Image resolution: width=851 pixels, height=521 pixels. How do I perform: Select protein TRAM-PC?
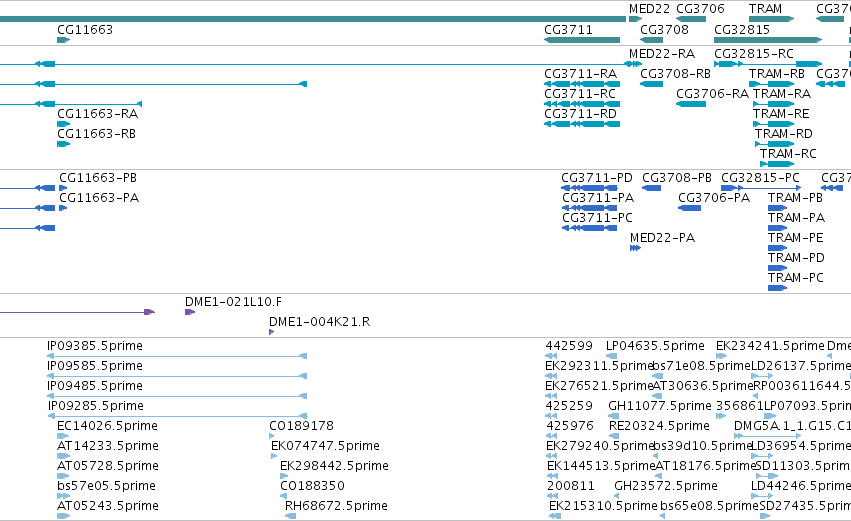(796, 278)
